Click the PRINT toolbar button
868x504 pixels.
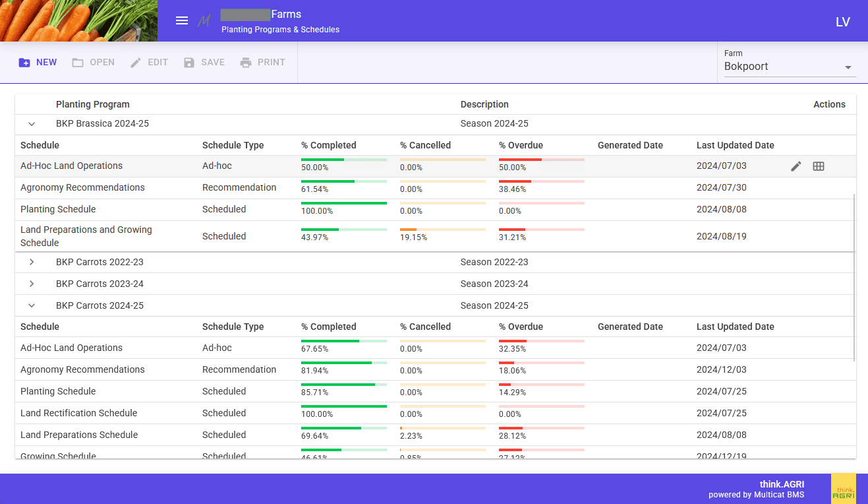click(262, 63)
